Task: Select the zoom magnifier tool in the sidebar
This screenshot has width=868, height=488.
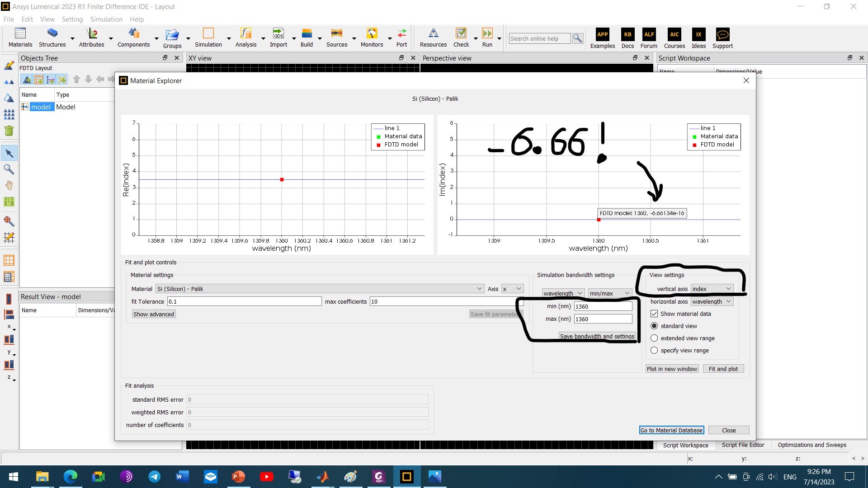Action: pos(9,169)
